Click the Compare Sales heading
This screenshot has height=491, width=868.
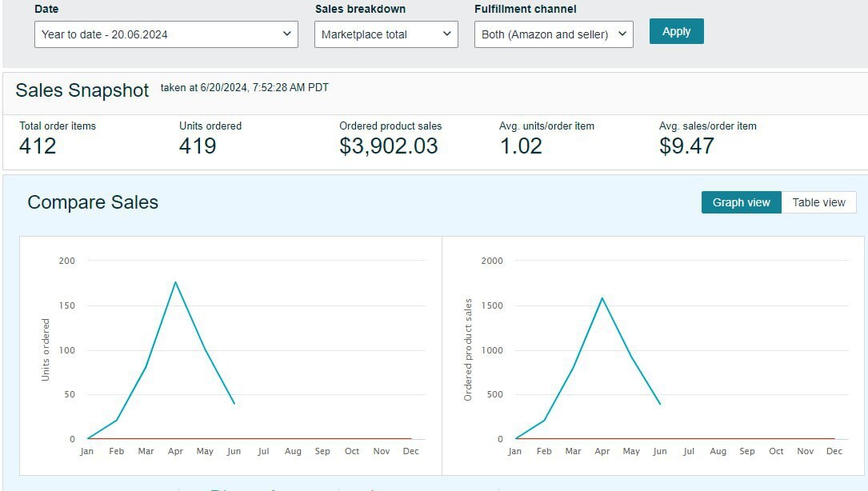point(93,202)
